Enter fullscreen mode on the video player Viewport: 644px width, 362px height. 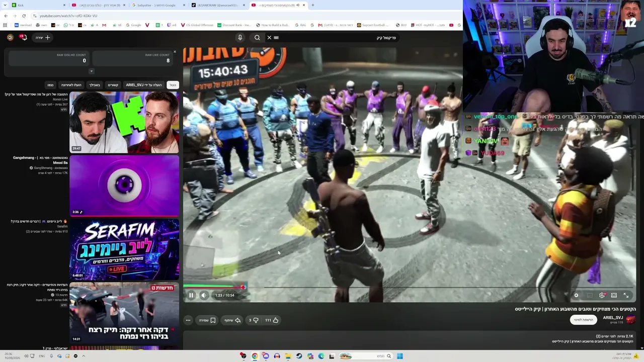tap(626, 295)
